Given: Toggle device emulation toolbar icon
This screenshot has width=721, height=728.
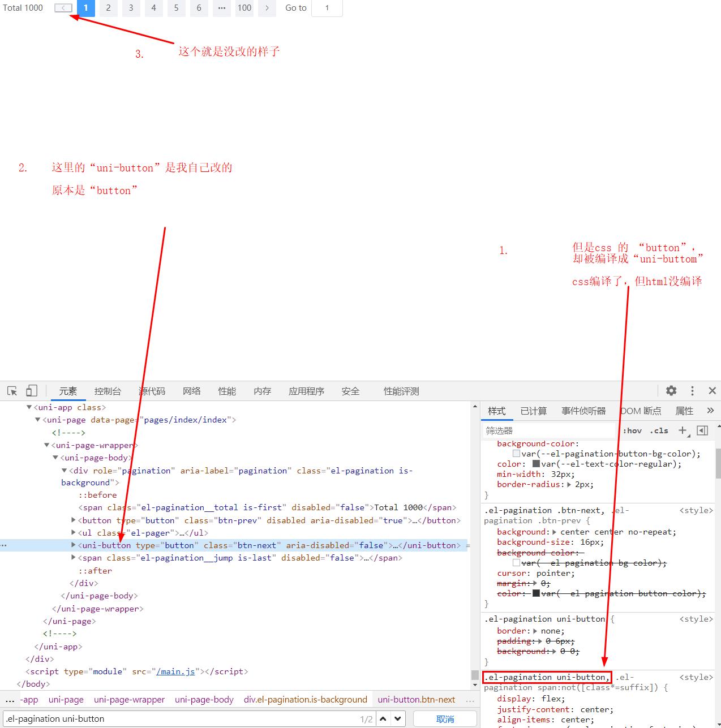Looking at the screenshot, I should click(x=32, y=391).
